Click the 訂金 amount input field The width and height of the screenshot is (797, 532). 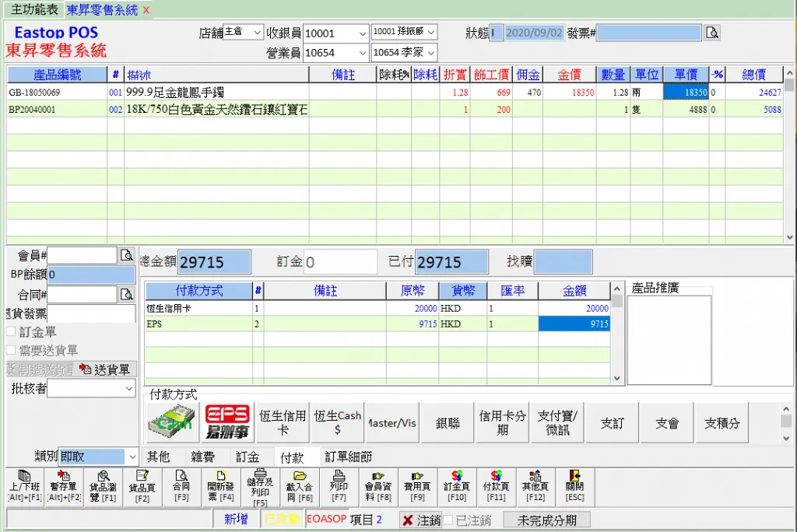click(x=339, y=263)
